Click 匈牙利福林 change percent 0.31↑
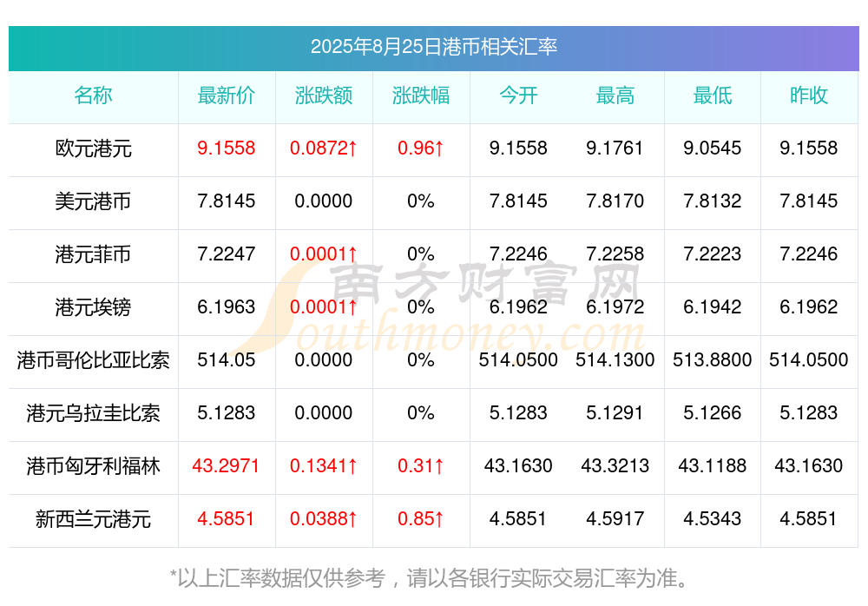The width and height of the screenshot is (868, 606). coord(421,465)
